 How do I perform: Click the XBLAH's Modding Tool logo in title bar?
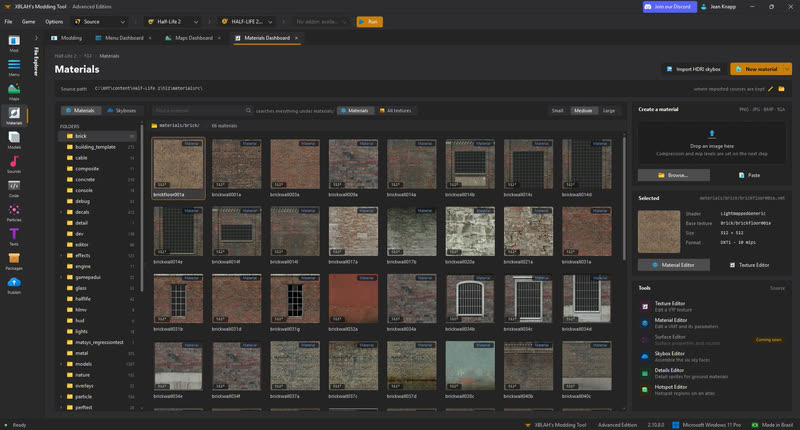[x=8, y=7]
